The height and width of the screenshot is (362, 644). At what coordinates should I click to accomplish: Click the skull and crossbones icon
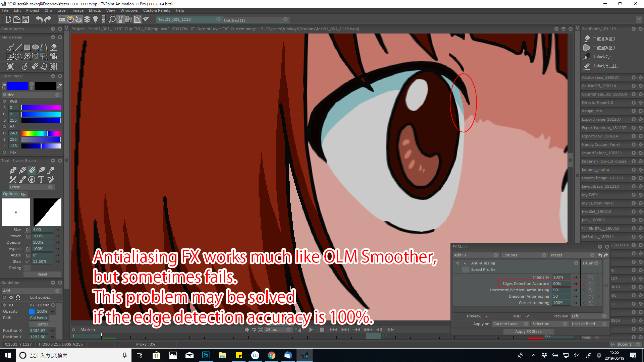(x=10, y=66)
